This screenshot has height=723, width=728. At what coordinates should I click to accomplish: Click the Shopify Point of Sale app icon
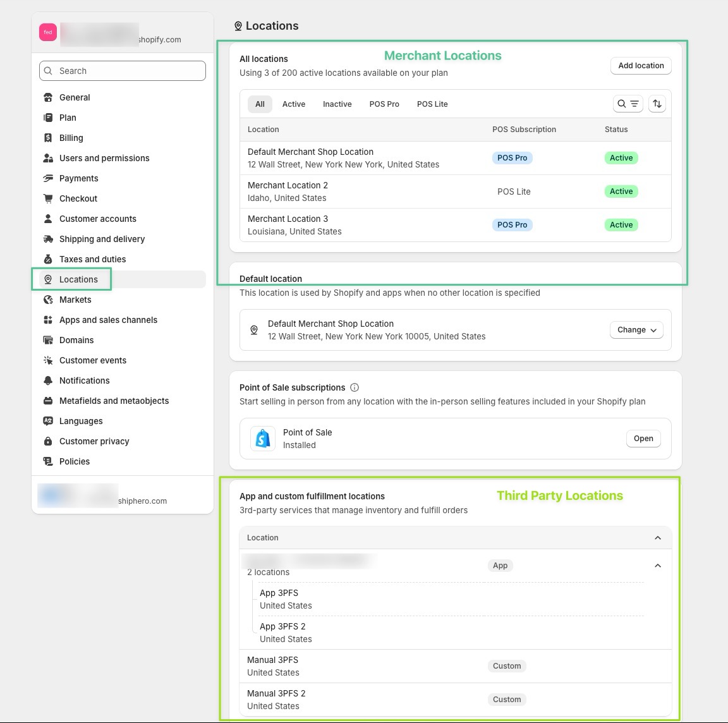click(263, 439)
